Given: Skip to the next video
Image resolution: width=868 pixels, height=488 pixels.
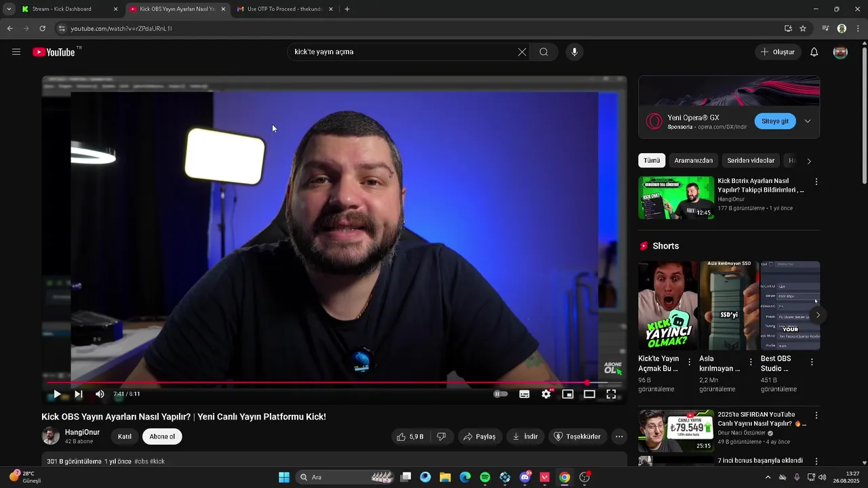Looking at the screenshot, I should coord(79,394).
